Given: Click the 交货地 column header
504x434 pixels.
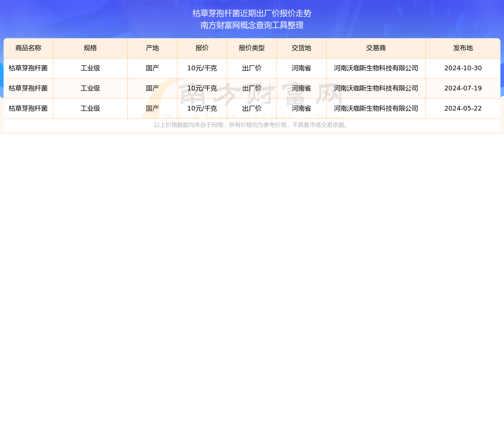Looking at the screenshot, I should [301, 48].
